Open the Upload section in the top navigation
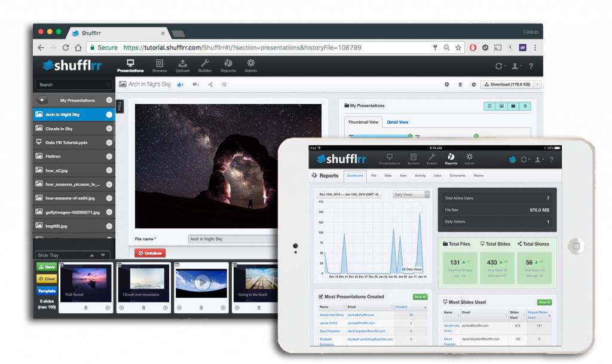This screenshot has height=364, width=612. [182, 65]
